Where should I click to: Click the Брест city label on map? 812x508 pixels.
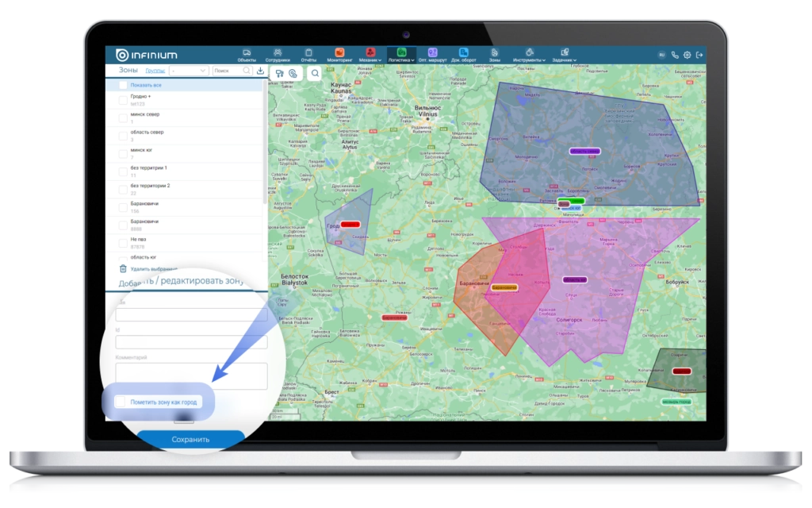coord(332,392)
